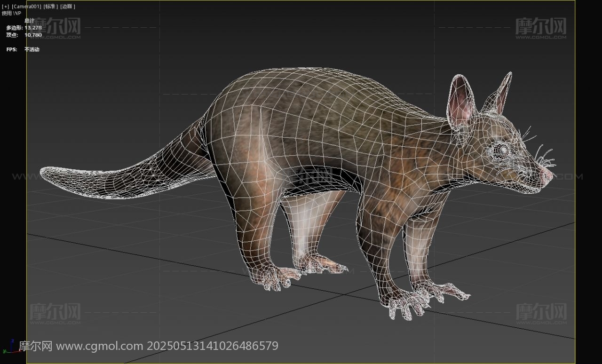Click the www.cgmol.com URL in footer caption
The image size is (602, 364).
coord(99,346)
